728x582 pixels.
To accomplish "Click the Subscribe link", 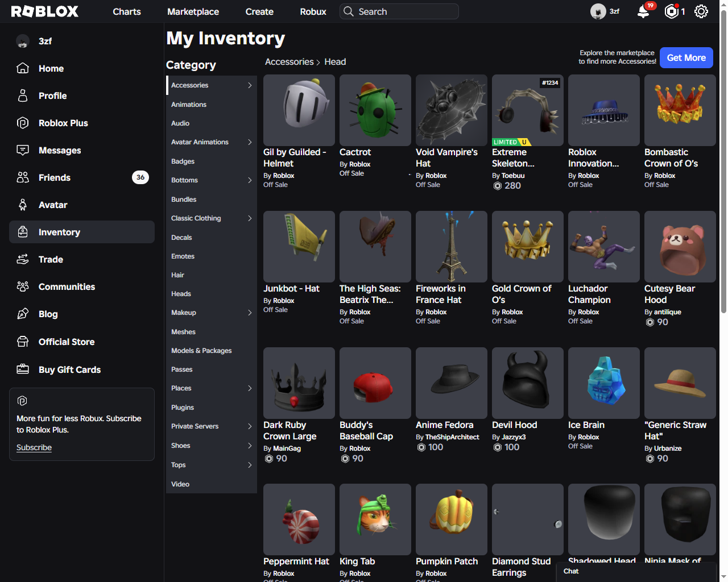I will coord(34,447).
